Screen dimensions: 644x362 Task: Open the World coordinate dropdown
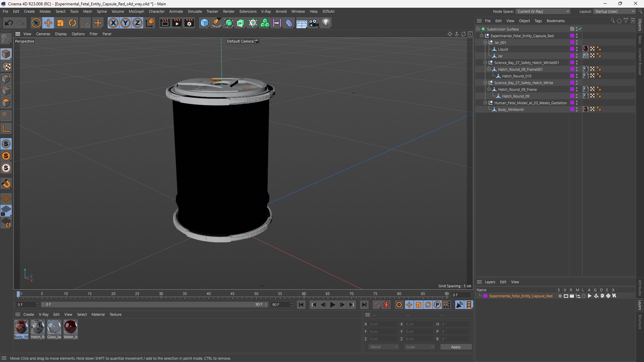pos(384,347)
